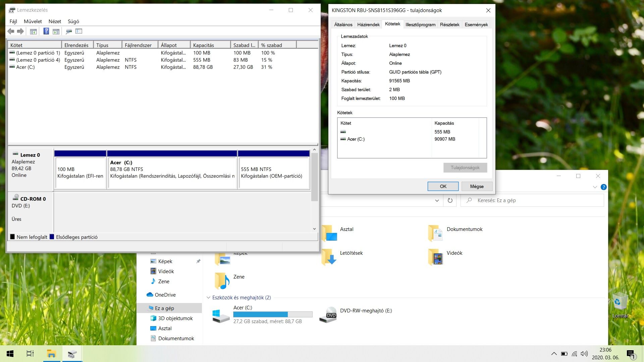
Task: Open Action Center notification icon
Action: pos(631,354)
